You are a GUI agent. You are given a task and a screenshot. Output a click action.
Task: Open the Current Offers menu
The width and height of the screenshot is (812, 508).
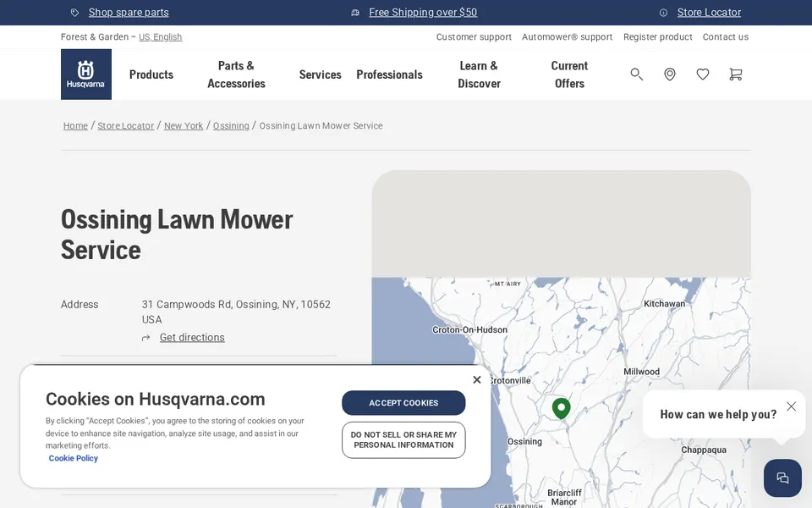569,75
